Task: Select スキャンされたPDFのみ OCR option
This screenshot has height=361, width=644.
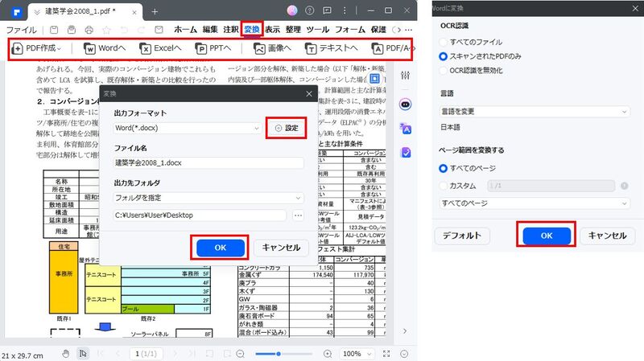Action: click(444, 56)
